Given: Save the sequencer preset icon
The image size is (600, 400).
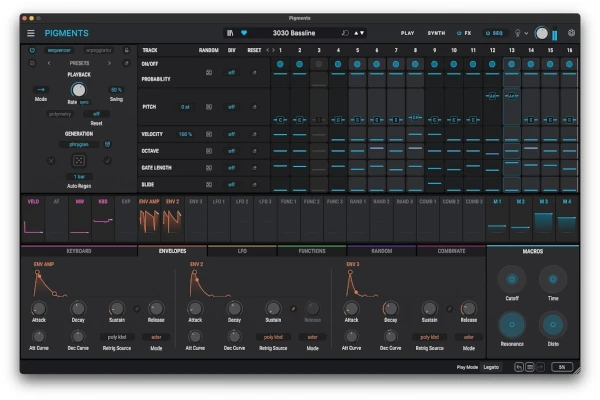Looking at the screenshot, I should (x=32, y=63).
